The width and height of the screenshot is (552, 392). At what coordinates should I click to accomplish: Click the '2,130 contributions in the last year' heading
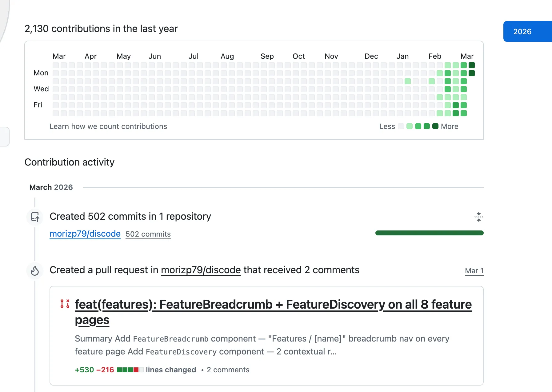101,29
